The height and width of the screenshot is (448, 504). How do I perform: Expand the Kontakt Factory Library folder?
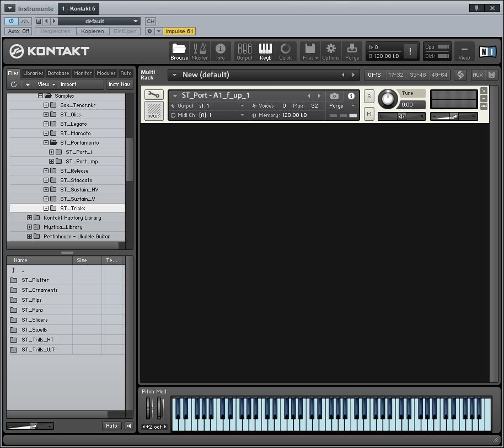pyautogui.click(x=29, y=218)
